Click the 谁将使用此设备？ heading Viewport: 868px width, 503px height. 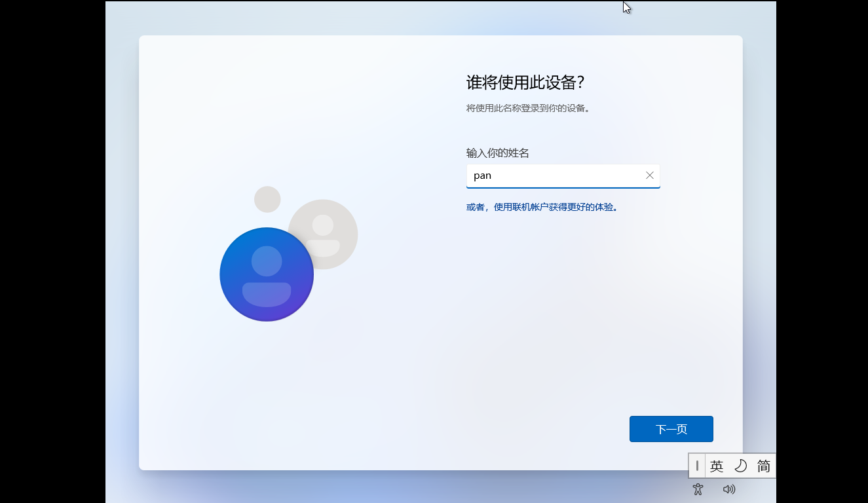(525, 83)
